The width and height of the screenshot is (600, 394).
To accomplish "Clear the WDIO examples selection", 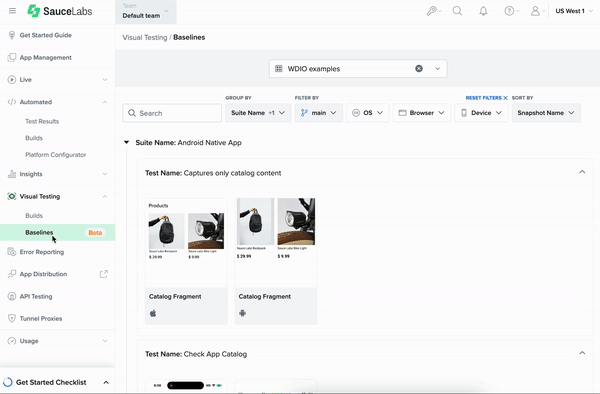I will click(x=419, y=68).
